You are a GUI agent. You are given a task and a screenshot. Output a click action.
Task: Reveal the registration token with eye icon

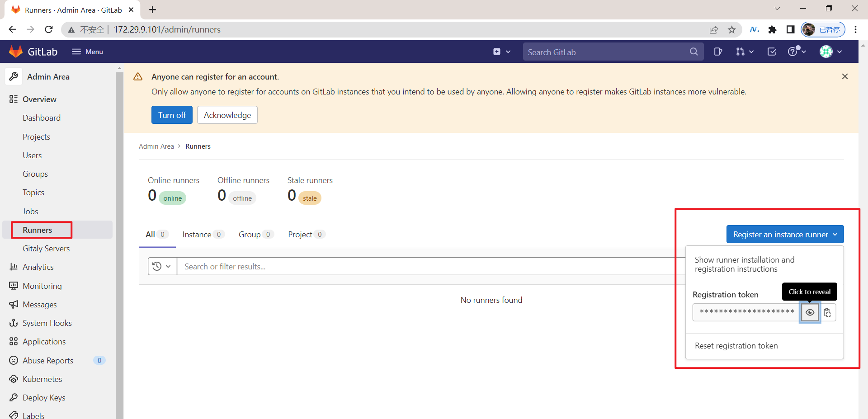point(810,312)
